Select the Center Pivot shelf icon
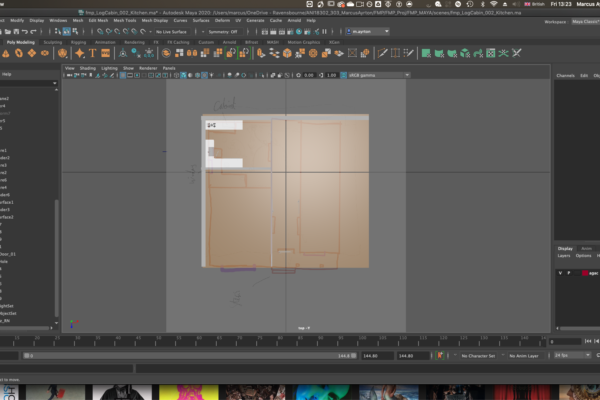This screenshot has height=400, width=600. pos(122,53)
